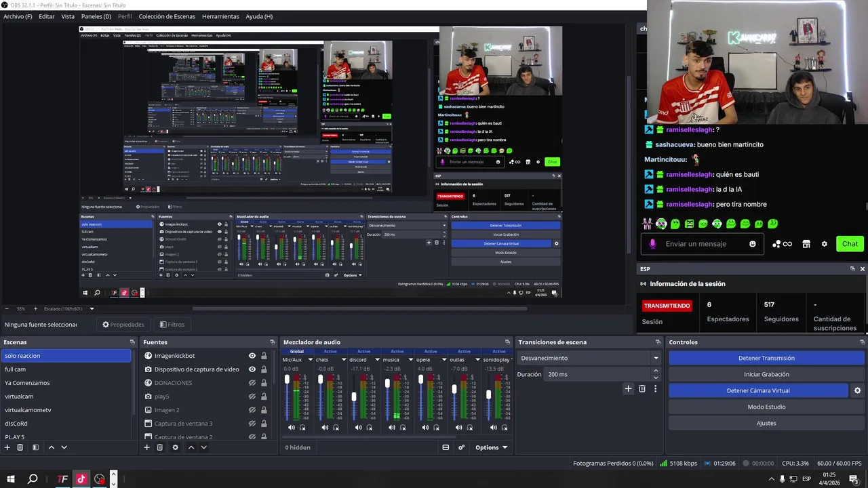
Task: Open the chat shop icon
Action: pyautogui.click(x=806, y=244)
